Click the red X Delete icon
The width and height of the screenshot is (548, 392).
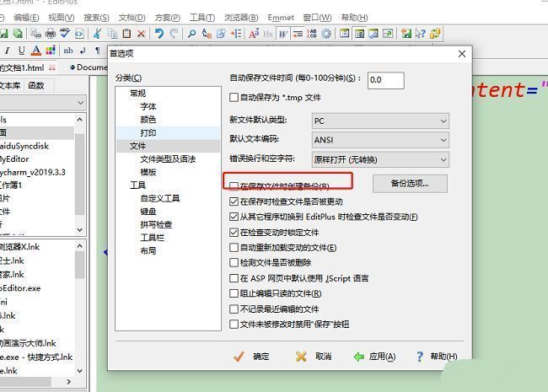tap(141, 34)
